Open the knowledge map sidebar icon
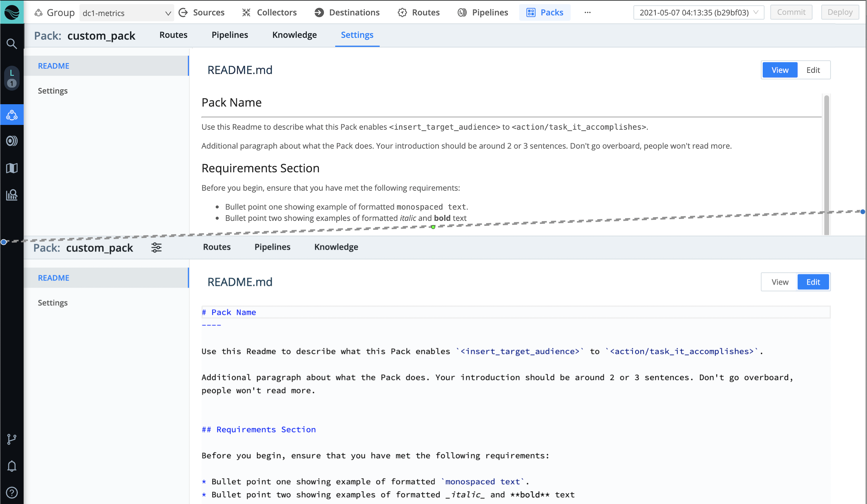 (x=12, y=168)
